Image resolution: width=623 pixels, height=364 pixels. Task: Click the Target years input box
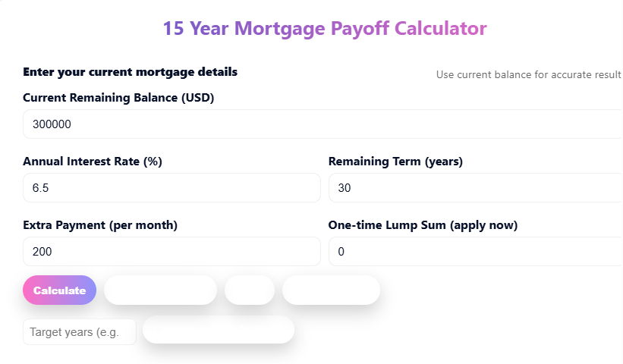(80, 331)
